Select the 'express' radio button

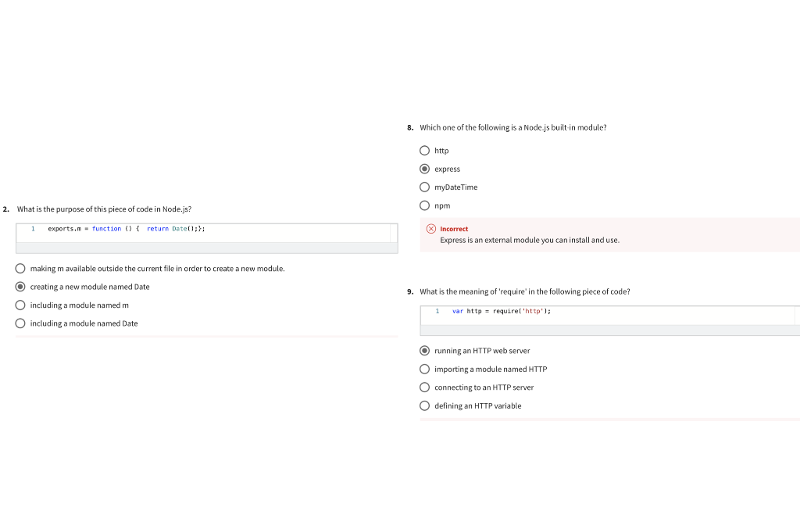click(424, 169)
